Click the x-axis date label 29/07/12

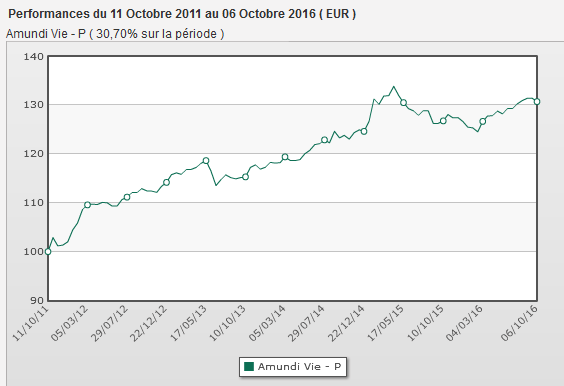pos(109,323)
